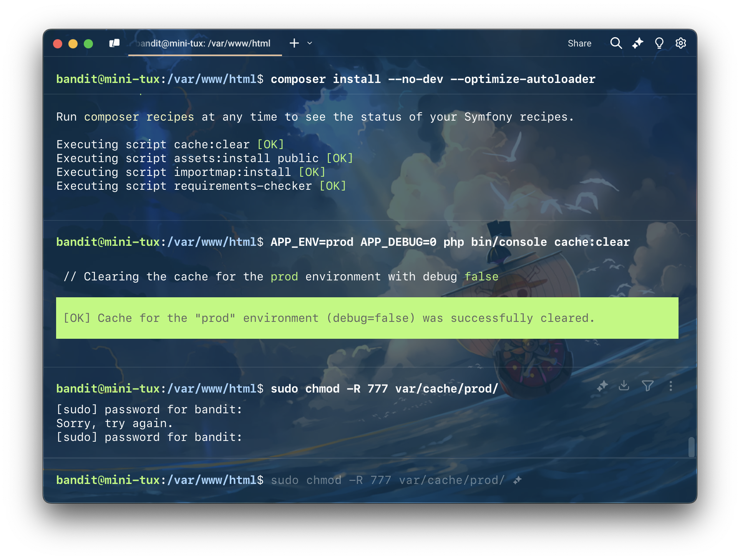Open the search icon in toolbar

point(615,43)
